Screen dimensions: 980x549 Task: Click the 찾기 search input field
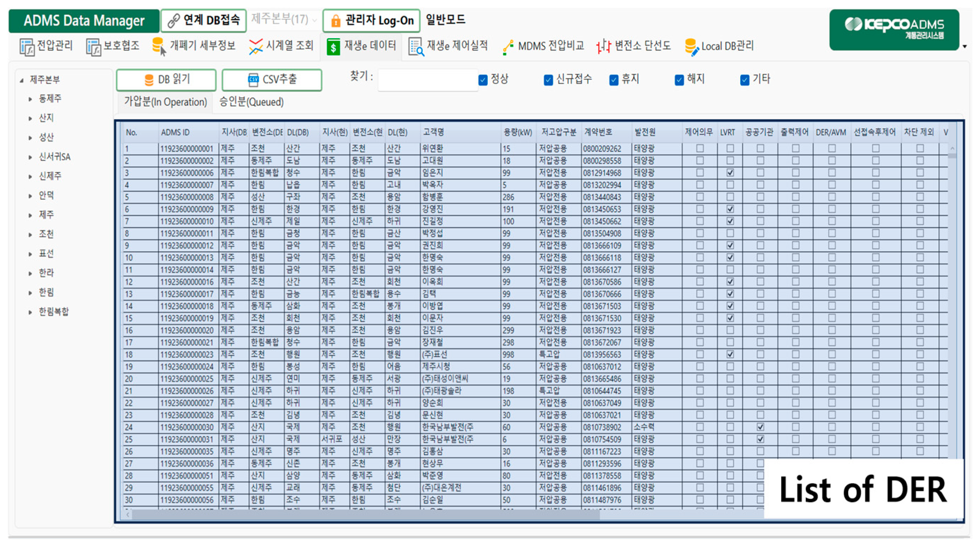[x=428, y=80]
